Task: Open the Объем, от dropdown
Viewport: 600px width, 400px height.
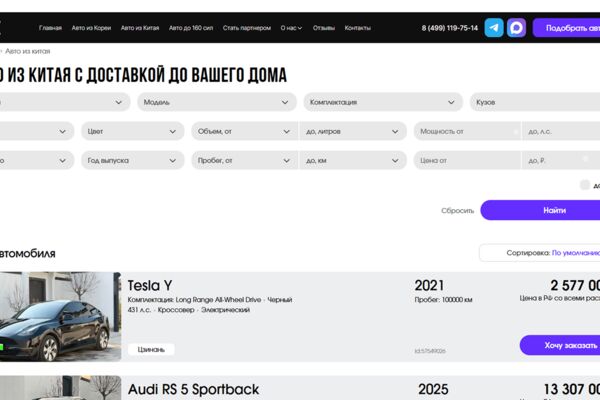Action: (245, 131)
